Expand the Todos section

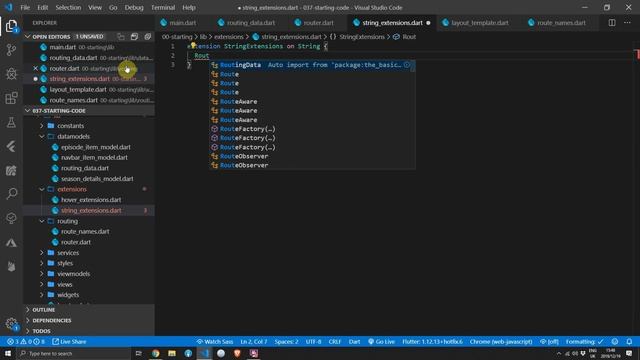(27, 331)
